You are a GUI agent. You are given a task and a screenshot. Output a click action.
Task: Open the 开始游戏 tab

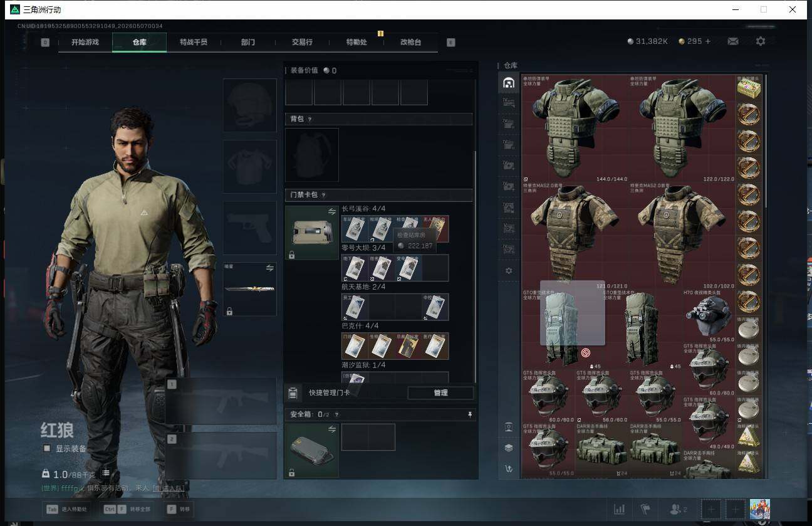tap(85, 42)
